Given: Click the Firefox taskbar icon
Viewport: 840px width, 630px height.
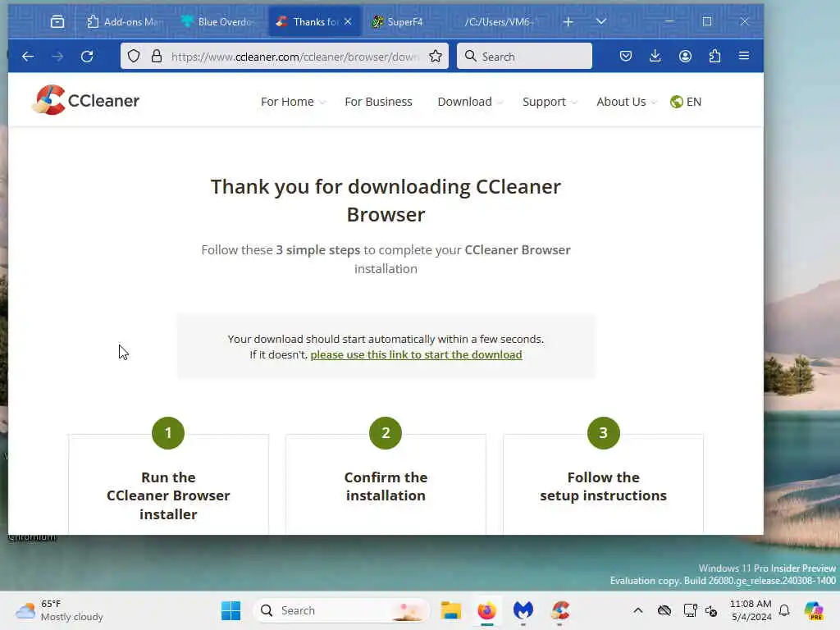Looking at the screenshot, I should (487, 610).
